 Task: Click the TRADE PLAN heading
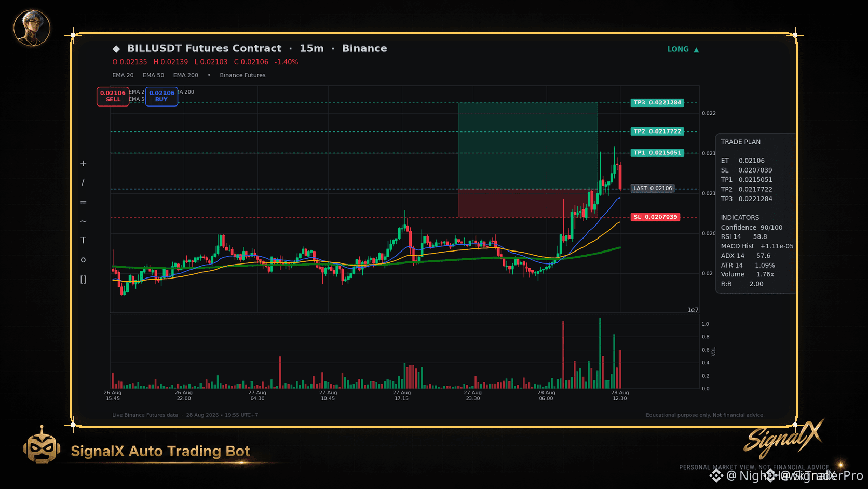tap(741, 142)
